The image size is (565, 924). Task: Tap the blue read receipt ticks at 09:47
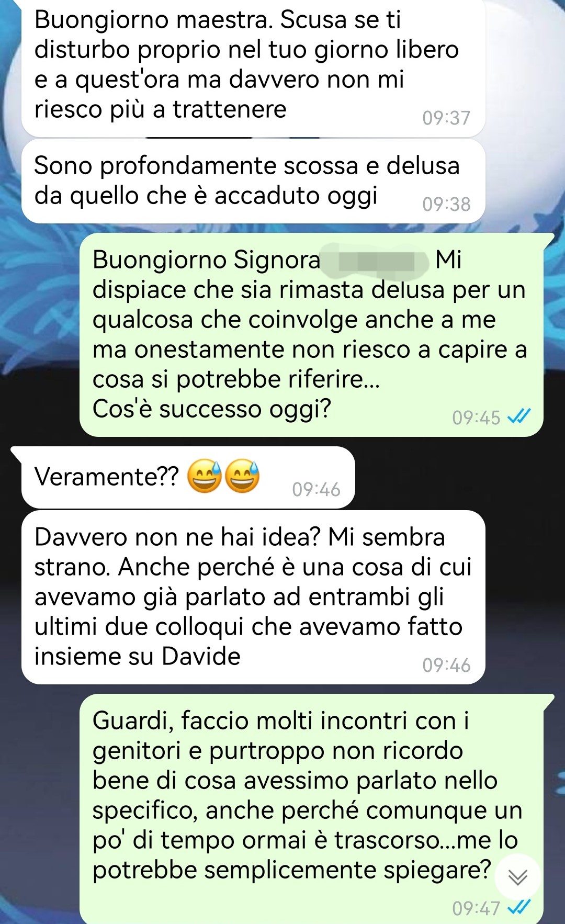pyautogui.click(x=519, y=907)
